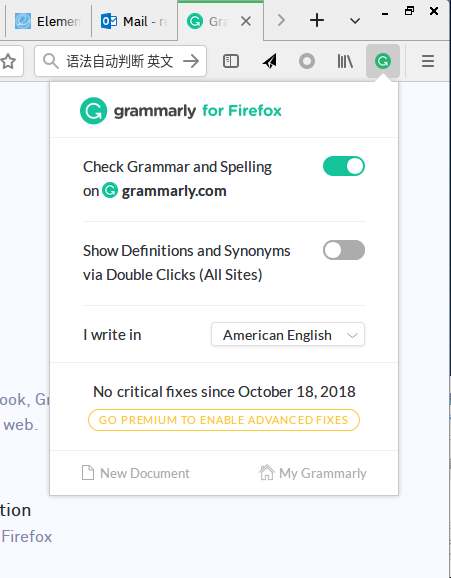Open the Firefox hamburger menu
The width and height of the screenshot is (451, 578).
click(x=428, y=61)
